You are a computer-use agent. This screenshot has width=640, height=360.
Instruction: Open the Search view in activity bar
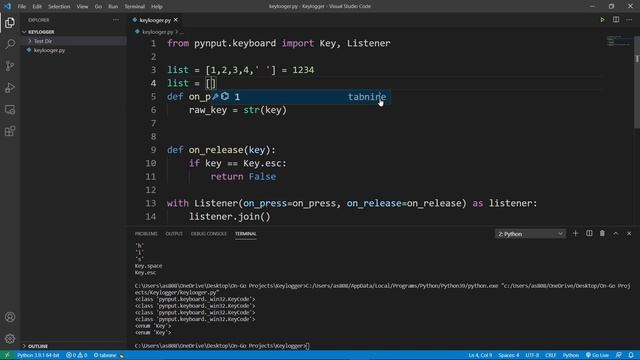10,44
